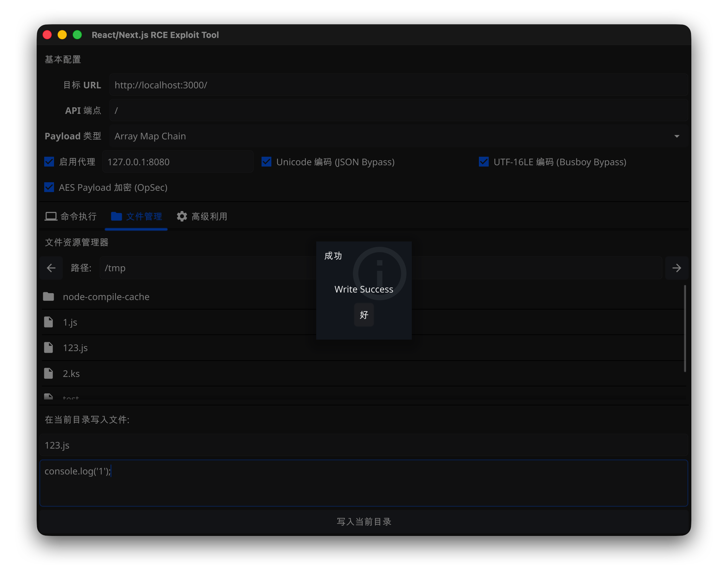Image resolution: width=728 pixels, height=585 pixels.
Task: Click the file list vertical scrollbar
Action: click(685, 328)
